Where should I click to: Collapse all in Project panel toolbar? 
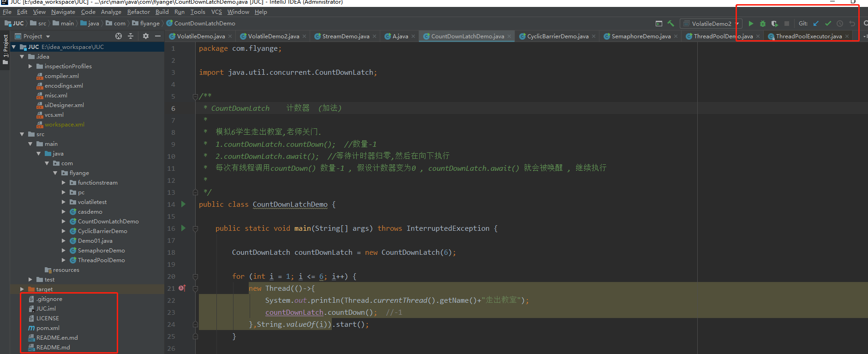(131, 36)
